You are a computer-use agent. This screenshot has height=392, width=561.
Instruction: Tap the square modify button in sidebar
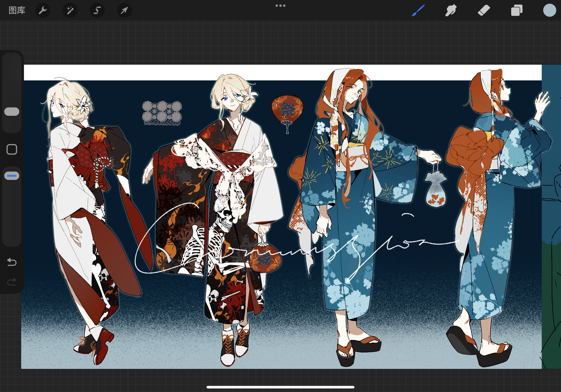point(12,149)
